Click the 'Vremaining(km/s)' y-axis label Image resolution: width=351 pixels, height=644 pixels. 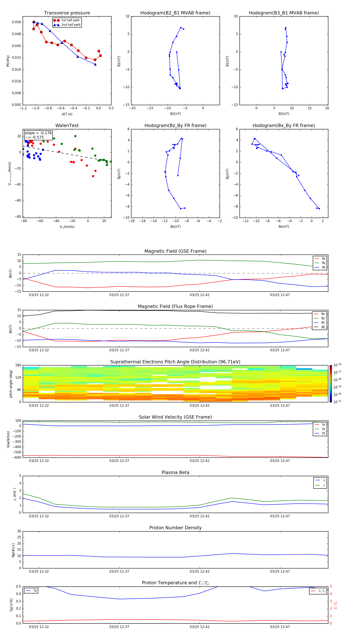[10, 173]
